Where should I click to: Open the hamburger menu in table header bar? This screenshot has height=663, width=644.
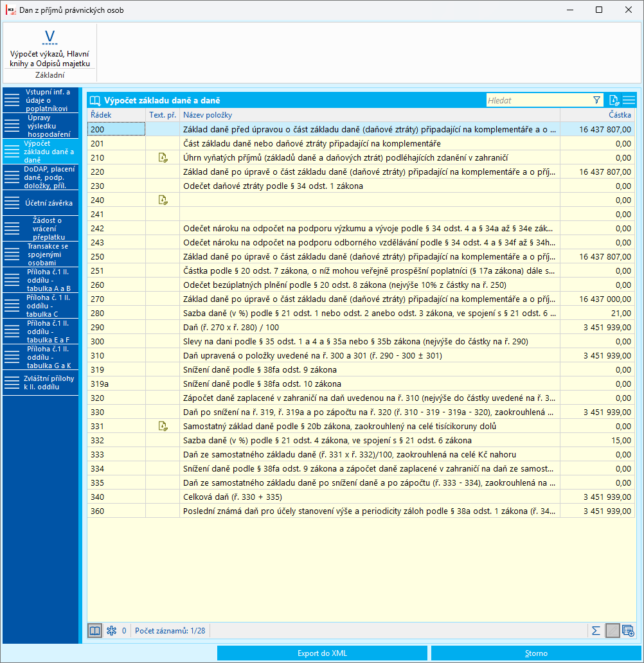[629, 100]
